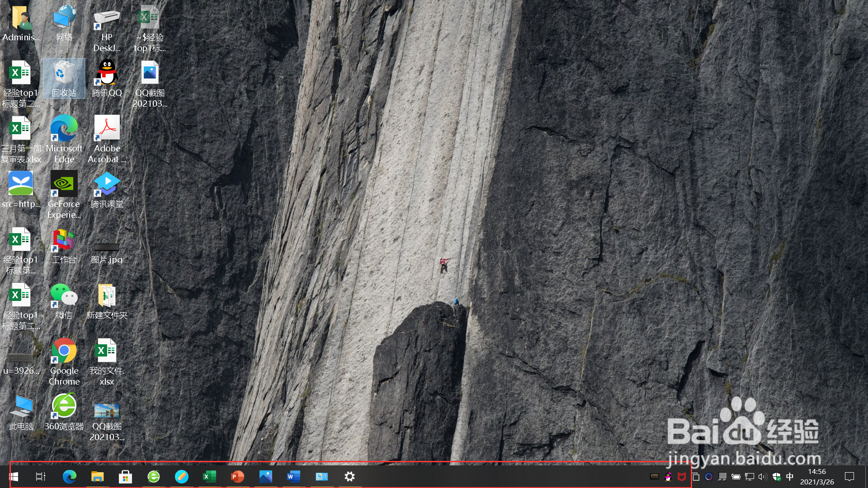Select the src=http image file
This screenshot has height=488, width=868.
point(21,190)
